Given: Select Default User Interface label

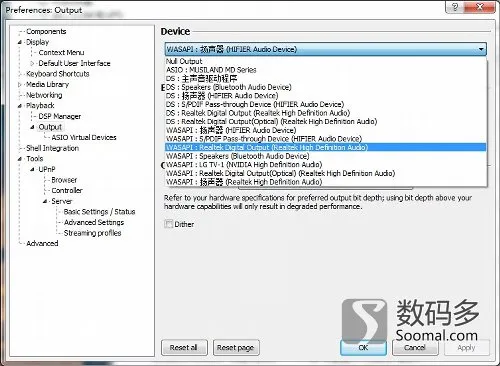Looking at the screenshot, I should 74,63.
